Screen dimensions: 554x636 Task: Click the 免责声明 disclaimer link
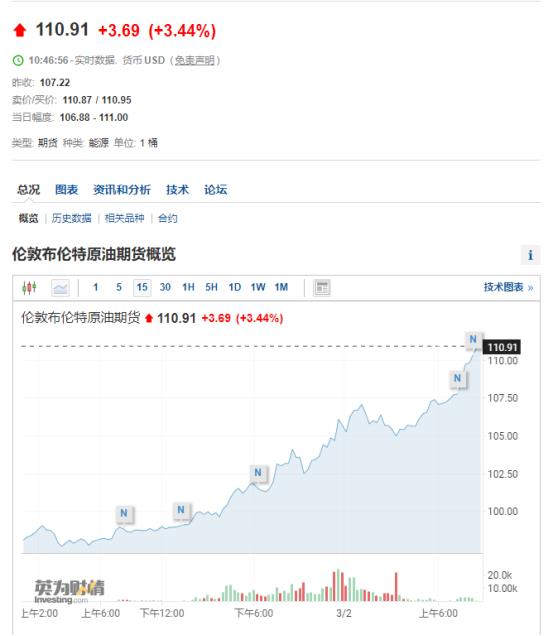coord(195,60)
